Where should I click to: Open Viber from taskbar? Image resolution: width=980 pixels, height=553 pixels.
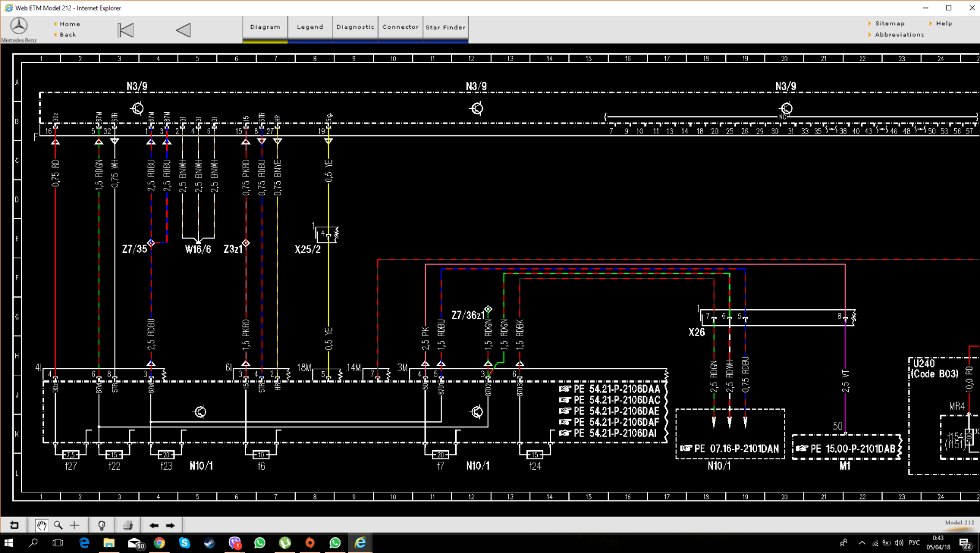pyautogui.click(x=235, y=543)
